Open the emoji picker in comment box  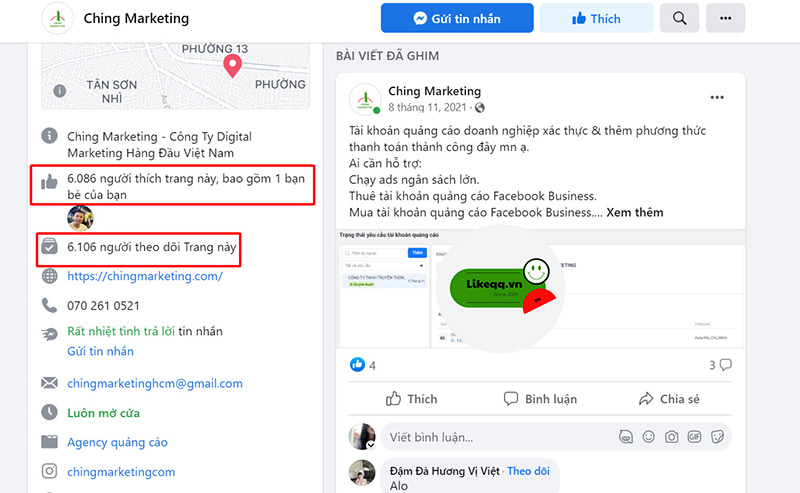pyautogui.click(x=649, y=437)
